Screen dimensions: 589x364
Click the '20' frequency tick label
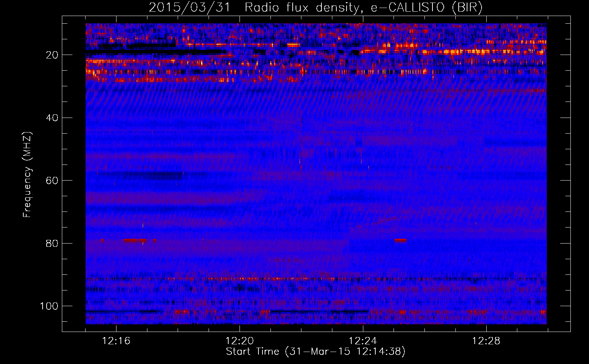(52, 55)
